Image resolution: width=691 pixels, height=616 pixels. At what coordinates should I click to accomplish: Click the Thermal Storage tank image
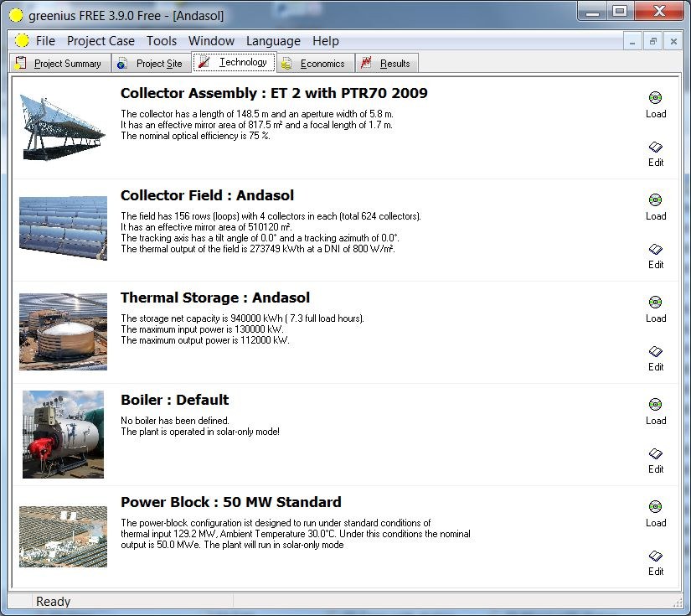pos(63,331)
